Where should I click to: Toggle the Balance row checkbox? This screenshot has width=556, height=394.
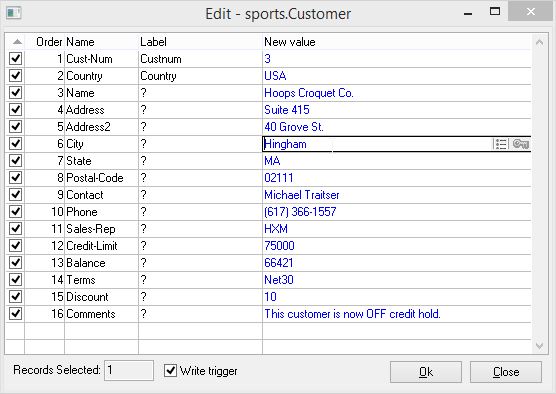point(16,263)
